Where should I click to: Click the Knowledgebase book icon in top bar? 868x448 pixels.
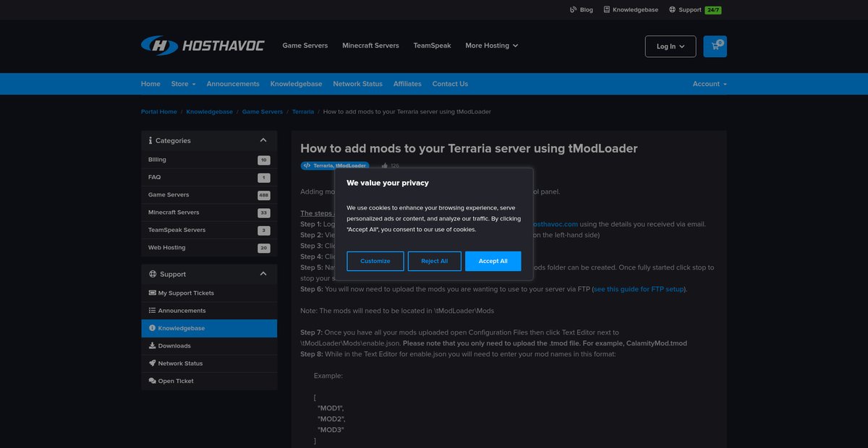(x=607, y=10)
